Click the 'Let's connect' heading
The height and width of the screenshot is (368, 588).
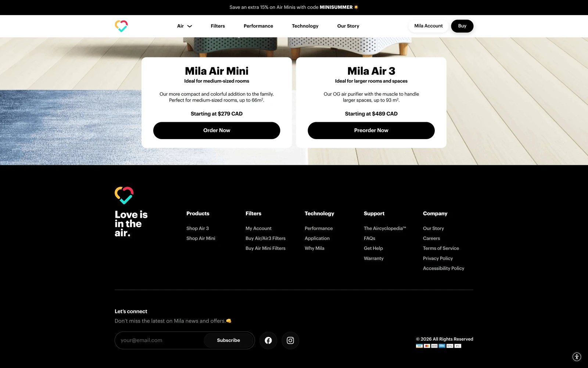coord(131,311)
